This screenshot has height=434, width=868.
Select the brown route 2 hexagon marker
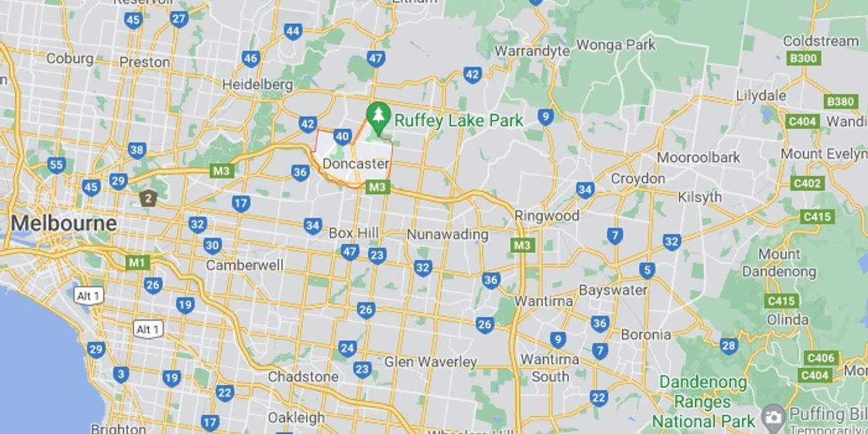pos(147,198)
